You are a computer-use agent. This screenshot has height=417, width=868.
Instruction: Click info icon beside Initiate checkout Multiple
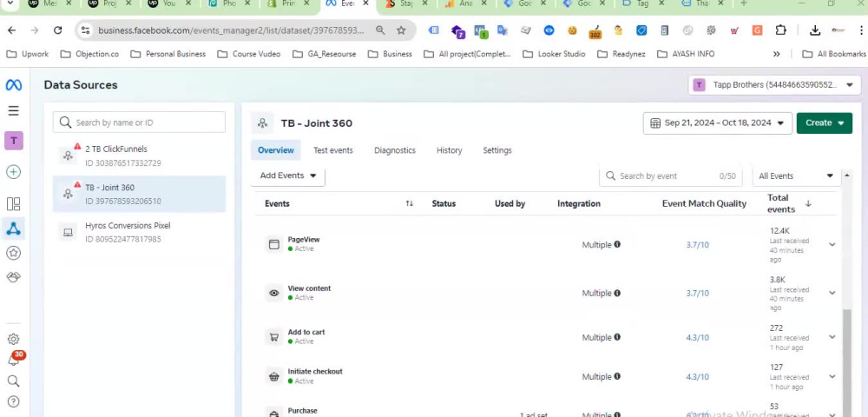point(617,376)
